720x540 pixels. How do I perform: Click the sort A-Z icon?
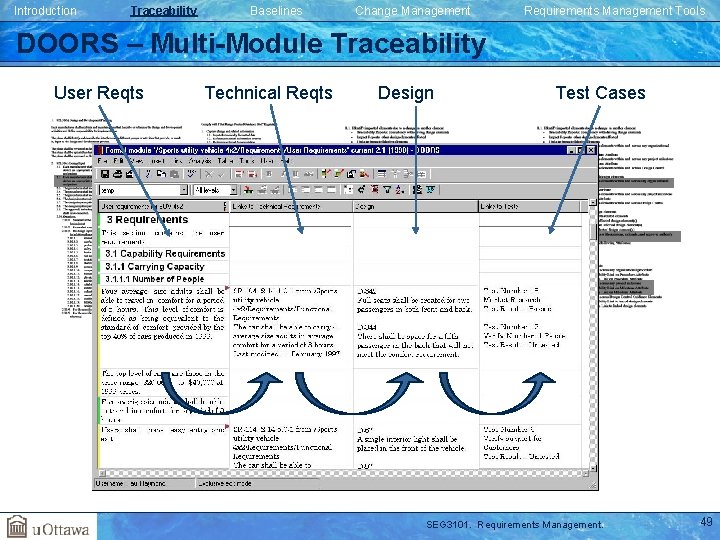point(399,190)
